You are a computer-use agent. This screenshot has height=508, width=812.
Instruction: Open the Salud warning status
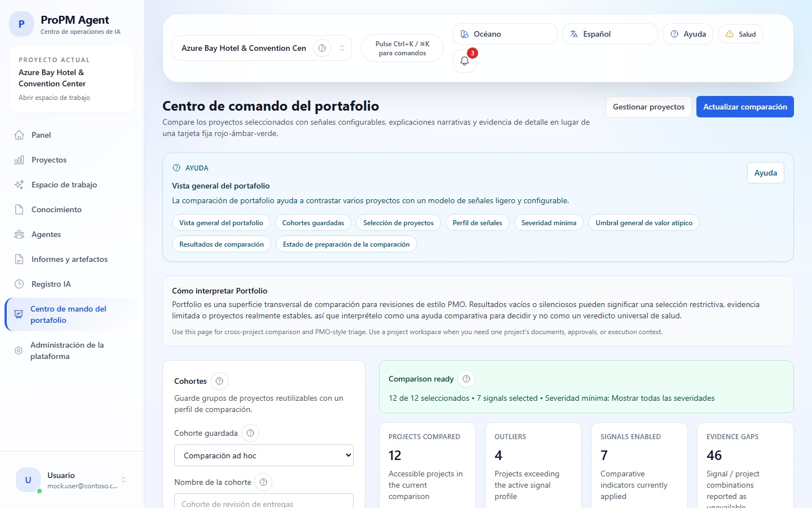coord(740,34)
